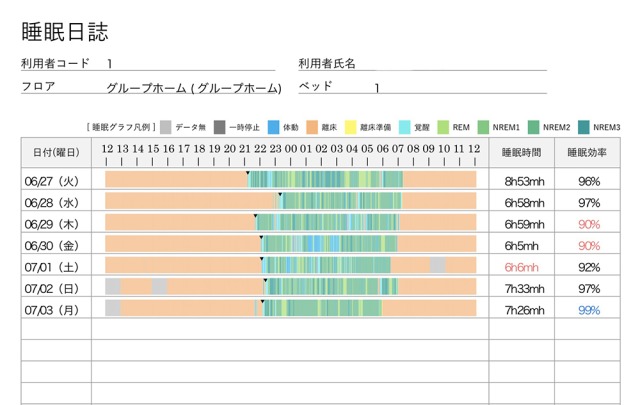Select the NREM3 legend color swatch

point(583,127)
